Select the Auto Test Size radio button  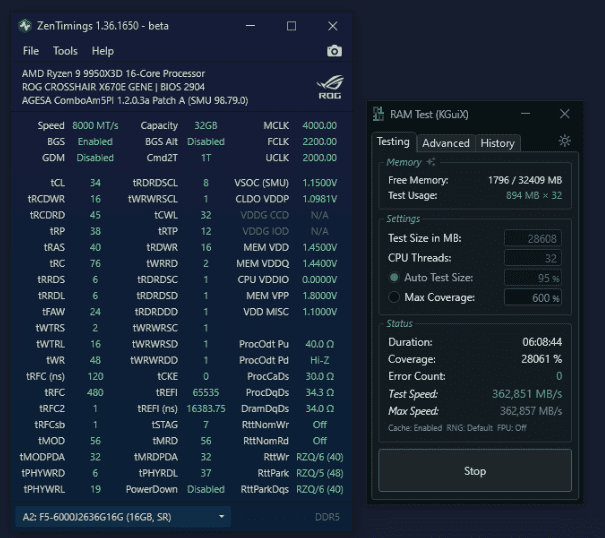click(394, 277)
